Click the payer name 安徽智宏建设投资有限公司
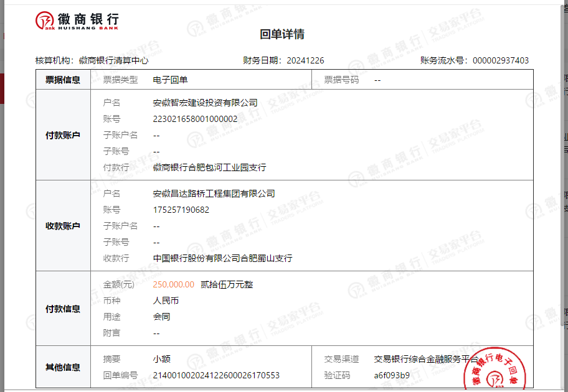568x392 pixels. click(205, 103)
